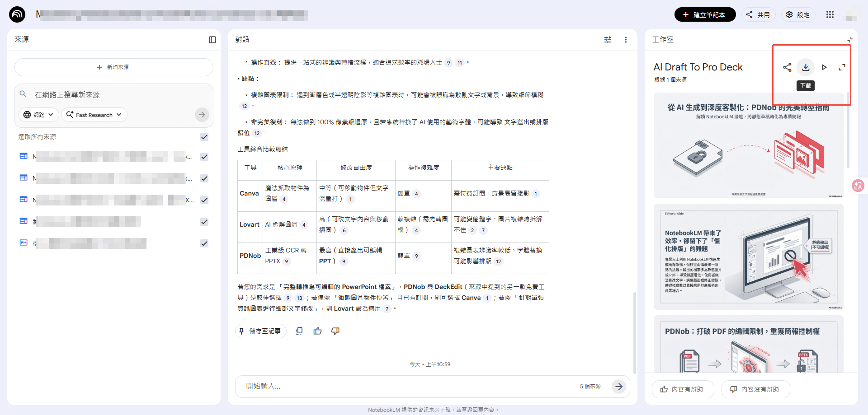Select the 共用 sharing option
868x415 pixels.
(x=759, y=14)
